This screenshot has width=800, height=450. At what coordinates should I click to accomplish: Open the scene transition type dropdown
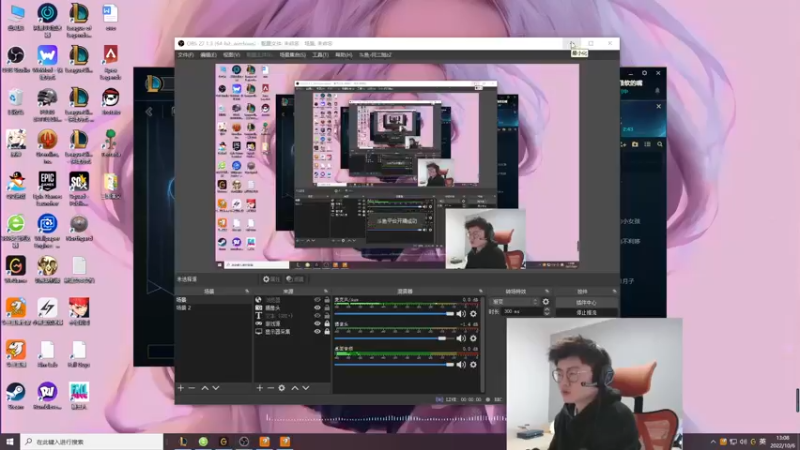click(x=514, y=302)
